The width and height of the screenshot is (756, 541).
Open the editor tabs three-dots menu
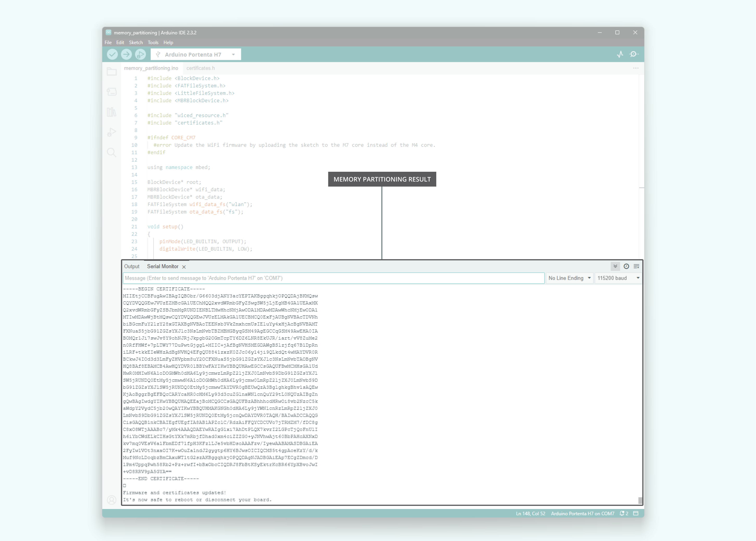[x=636, y=68]
